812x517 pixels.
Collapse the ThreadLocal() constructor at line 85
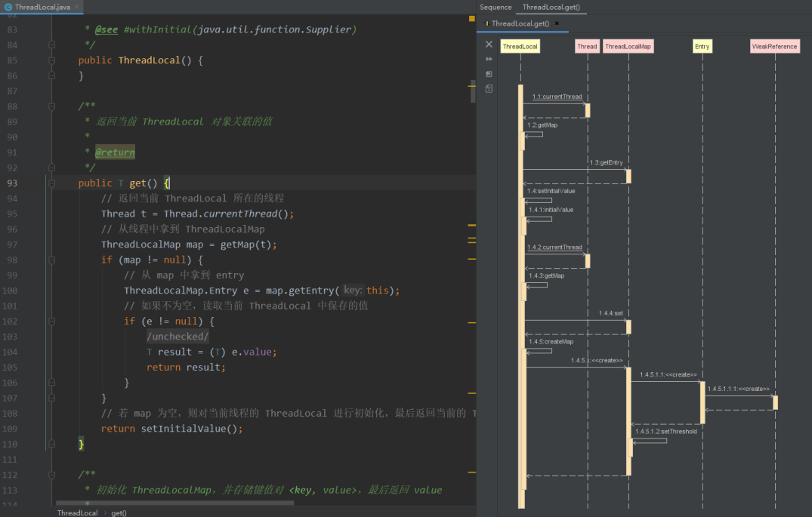point(51,60)
